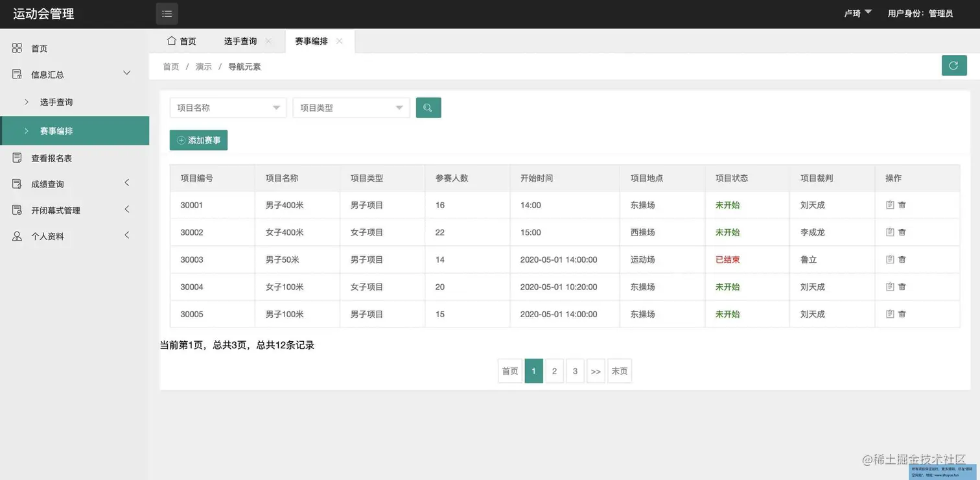The height and width of the screenshot is (480, 980).
Task: Open 赛事编排 in the sidebar
Action: coord(75,130)
